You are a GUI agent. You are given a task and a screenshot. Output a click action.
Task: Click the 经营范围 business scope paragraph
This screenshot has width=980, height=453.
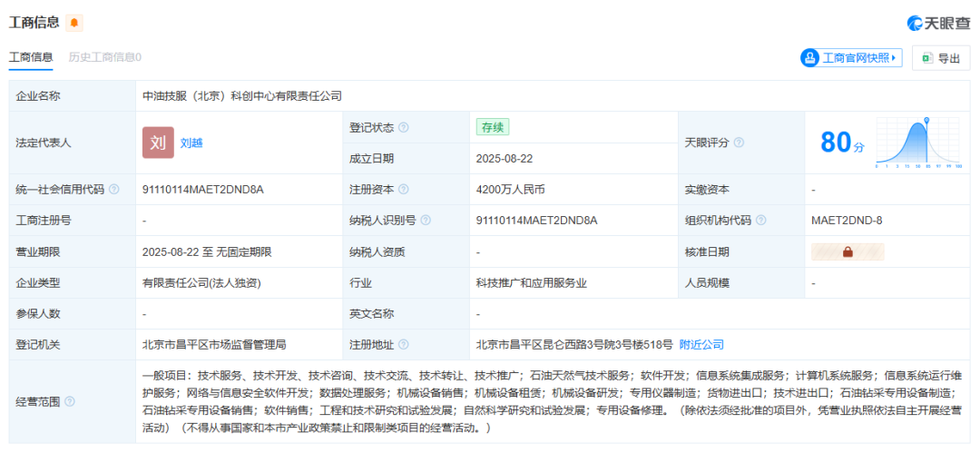click(552, 401)
